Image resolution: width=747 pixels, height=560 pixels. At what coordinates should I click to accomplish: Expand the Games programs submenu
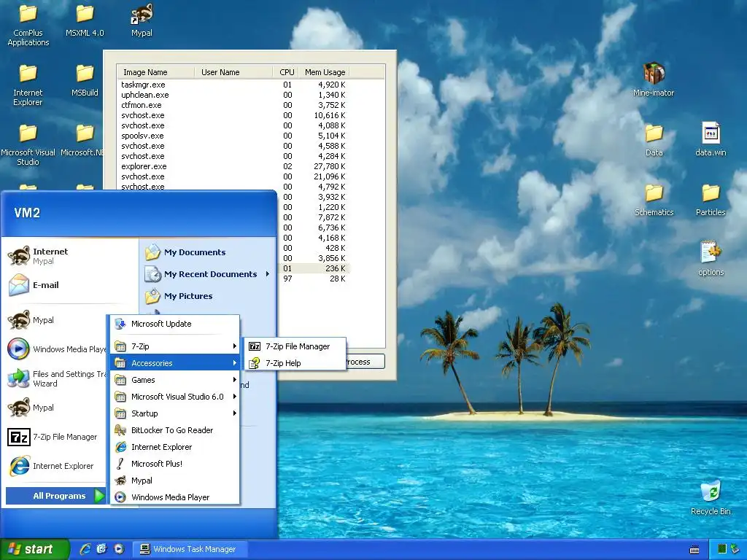pyautogui.click(x=175, y=379)
